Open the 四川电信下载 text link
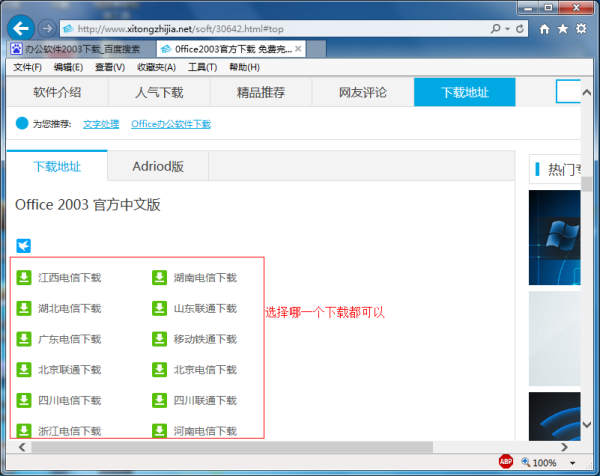This screenshot has height=476, width=600. (x=70, y=400)
